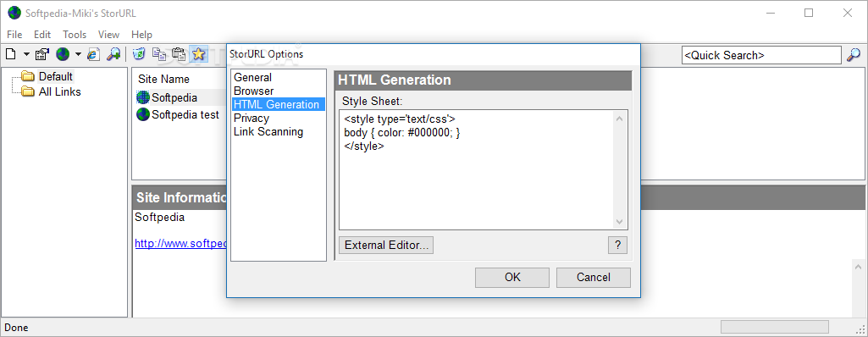Open the properties toolbar icon
The height and width of the screenshot is (337, 868).
point(42,54)
